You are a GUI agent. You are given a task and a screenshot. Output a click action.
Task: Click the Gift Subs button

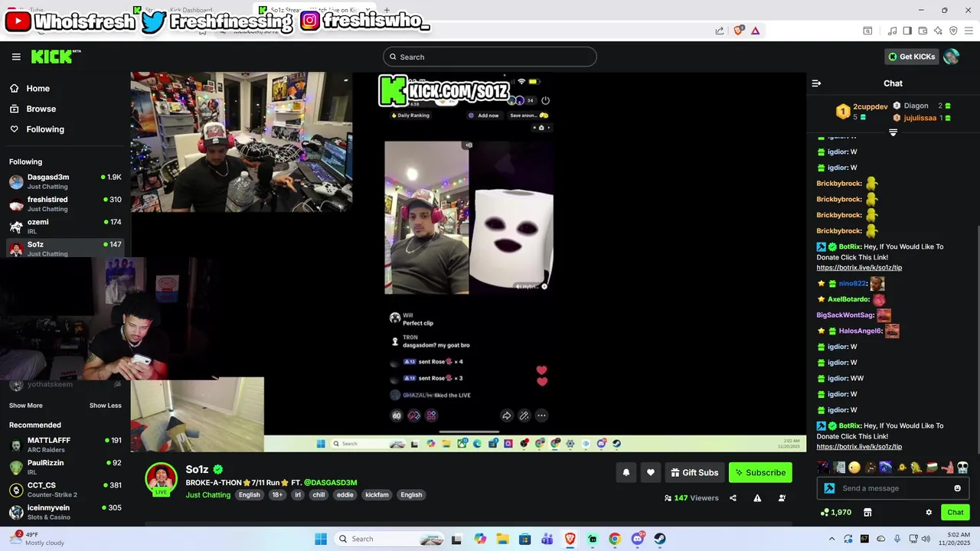[x=694, y=473]
